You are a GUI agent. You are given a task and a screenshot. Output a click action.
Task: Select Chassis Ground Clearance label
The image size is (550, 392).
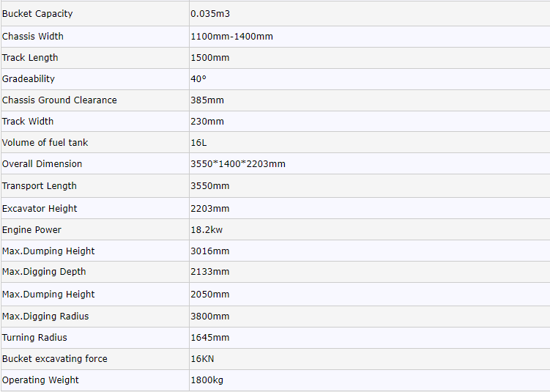(59, 100)
